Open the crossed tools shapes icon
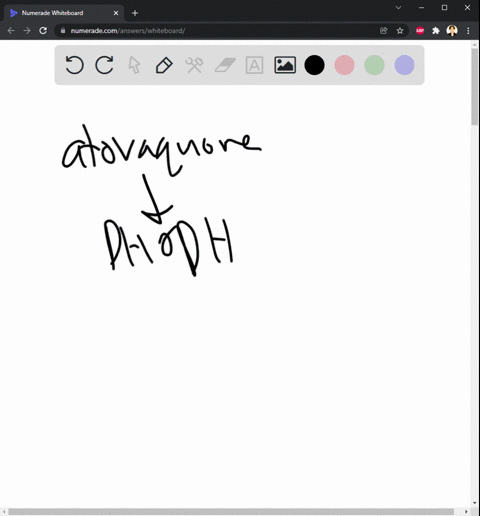 pos(194,65)
